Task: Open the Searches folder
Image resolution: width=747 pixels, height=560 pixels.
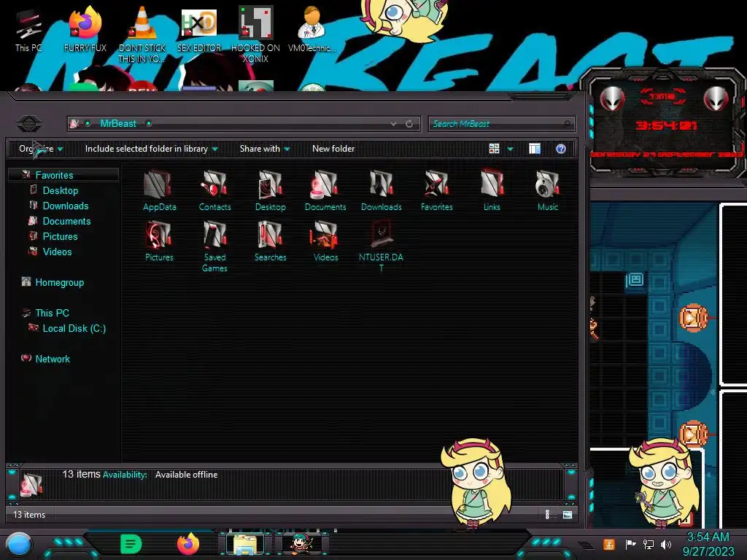Action: [x=270, y=241]
